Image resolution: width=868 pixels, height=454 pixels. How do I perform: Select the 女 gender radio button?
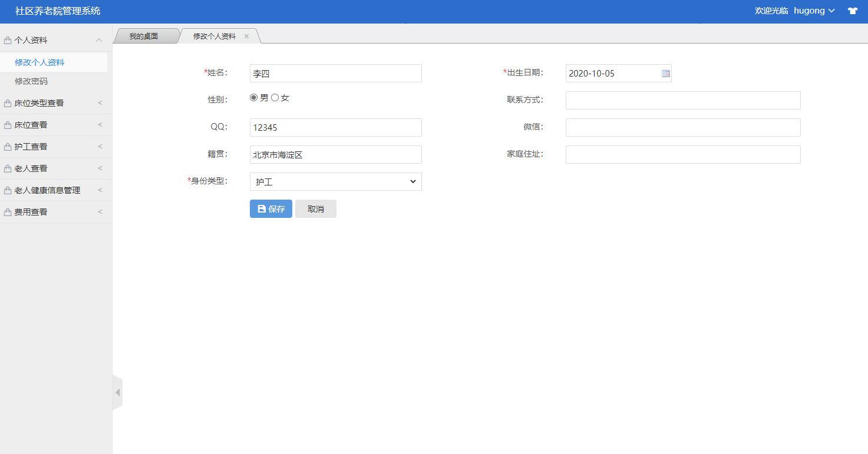click(x=275, y=98)
